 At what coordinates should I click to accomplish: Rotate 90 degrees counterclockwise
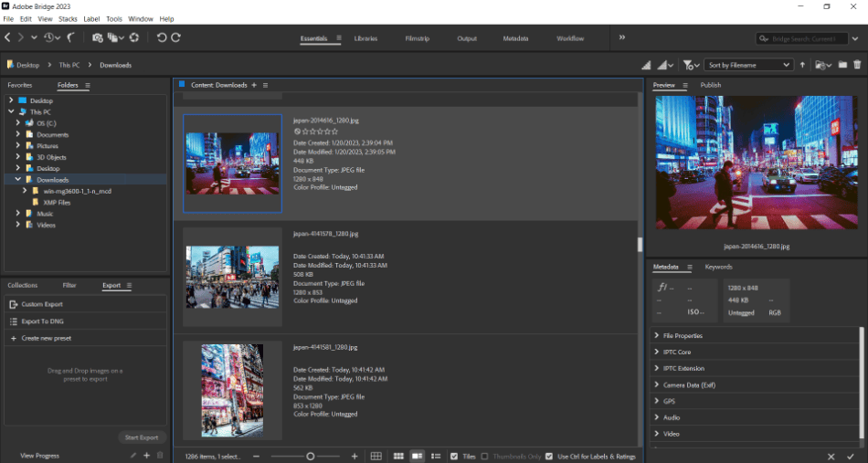click(162, 37)
